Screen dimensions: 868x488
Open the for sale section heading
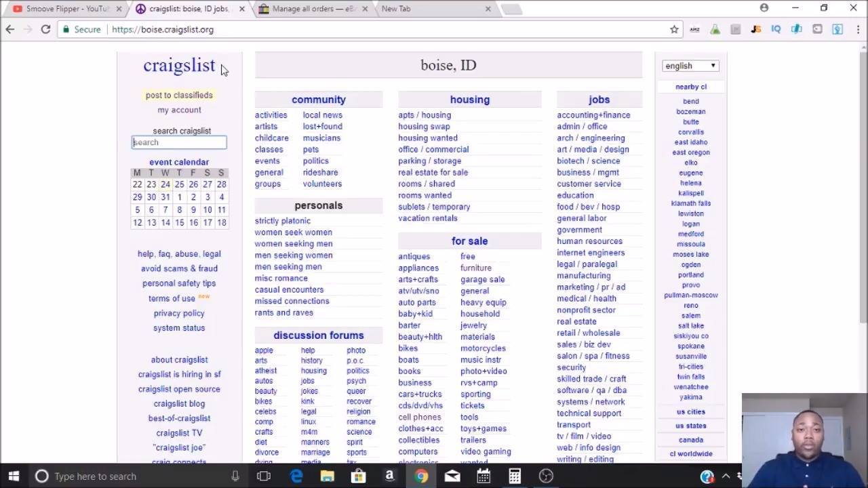pos(470,241)
